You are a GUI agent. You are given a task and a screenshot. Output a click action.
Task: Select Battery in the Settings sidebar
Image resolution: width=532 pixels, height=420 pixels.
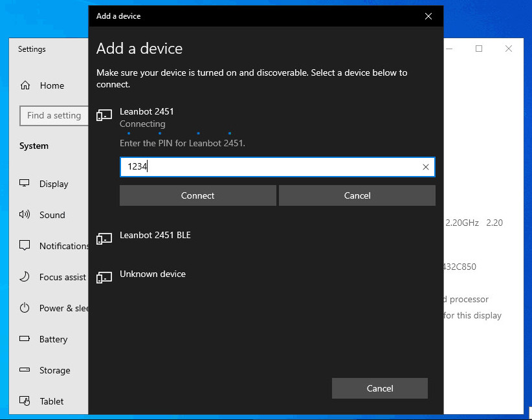(54, 339)
